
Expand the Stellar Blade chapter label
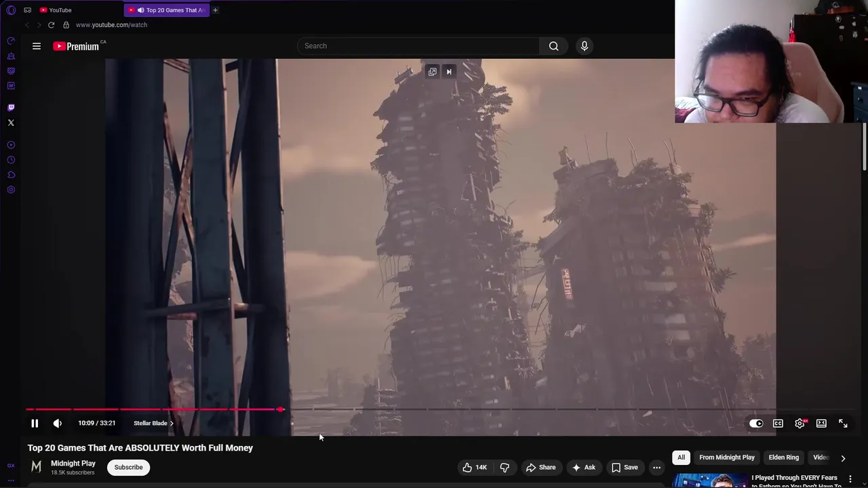(x=153, y=424)
